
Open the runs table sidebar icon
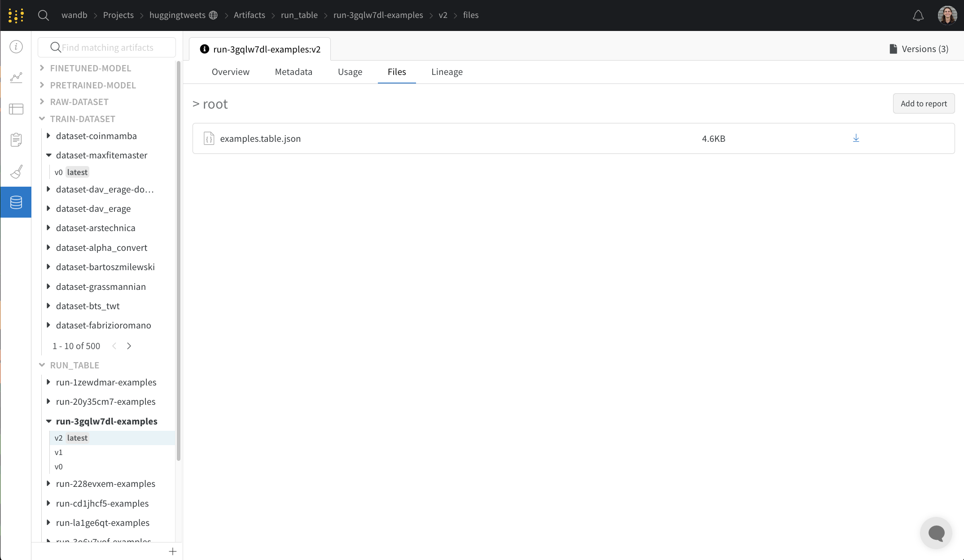pyautogui.click(x=16, y=109)
